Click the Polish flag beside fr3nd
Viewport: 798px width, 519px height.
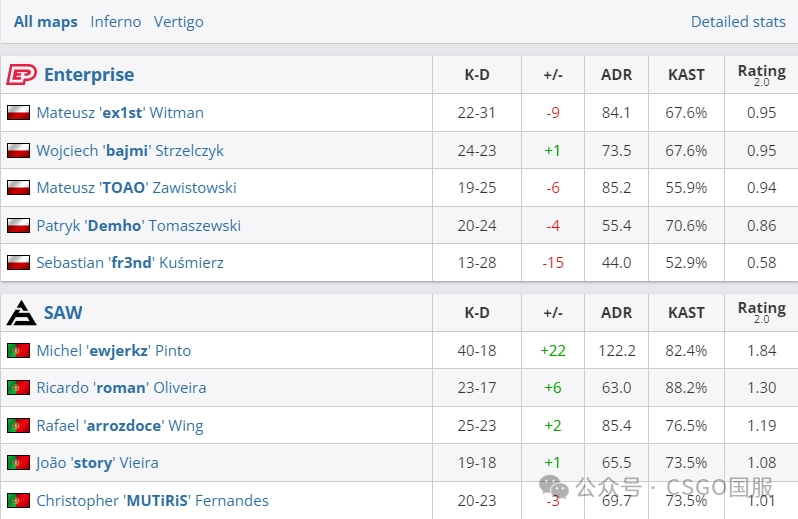coord(18,263)
